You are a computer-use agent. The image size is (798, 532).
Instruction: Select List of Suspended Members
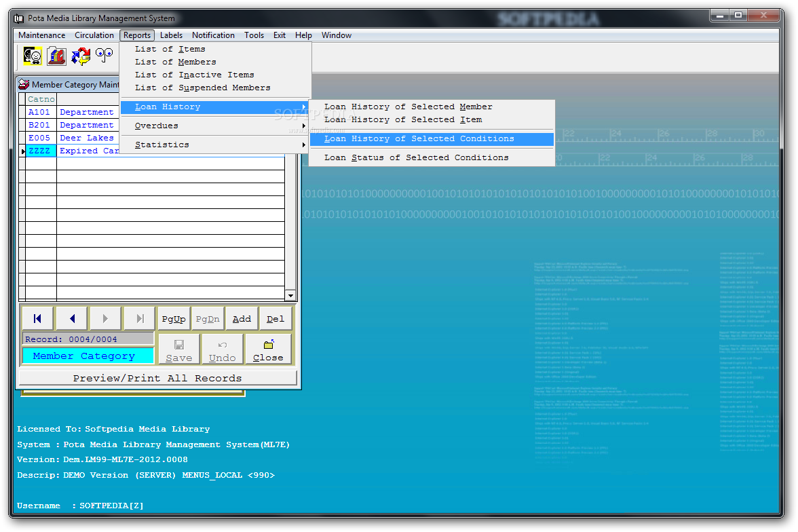coord(216,88)
